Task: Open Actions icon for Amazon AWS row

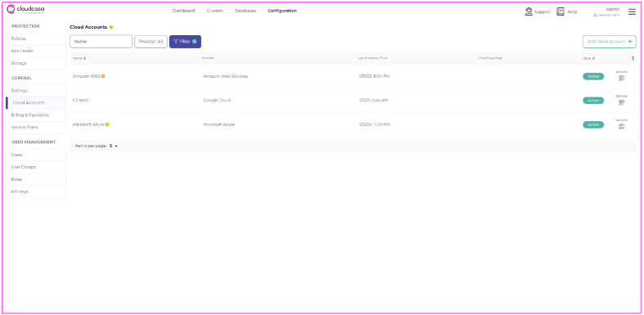Action: coord(621,78)
